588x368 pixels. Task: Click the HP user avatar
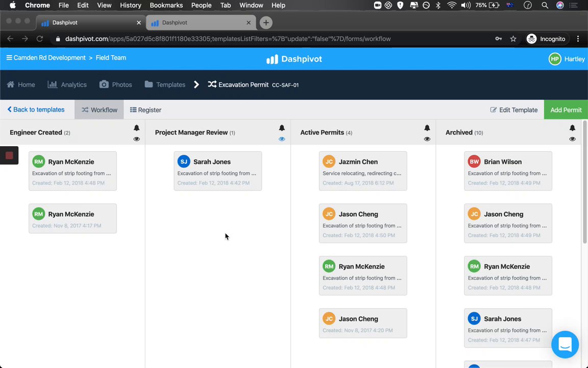(555, 59)
